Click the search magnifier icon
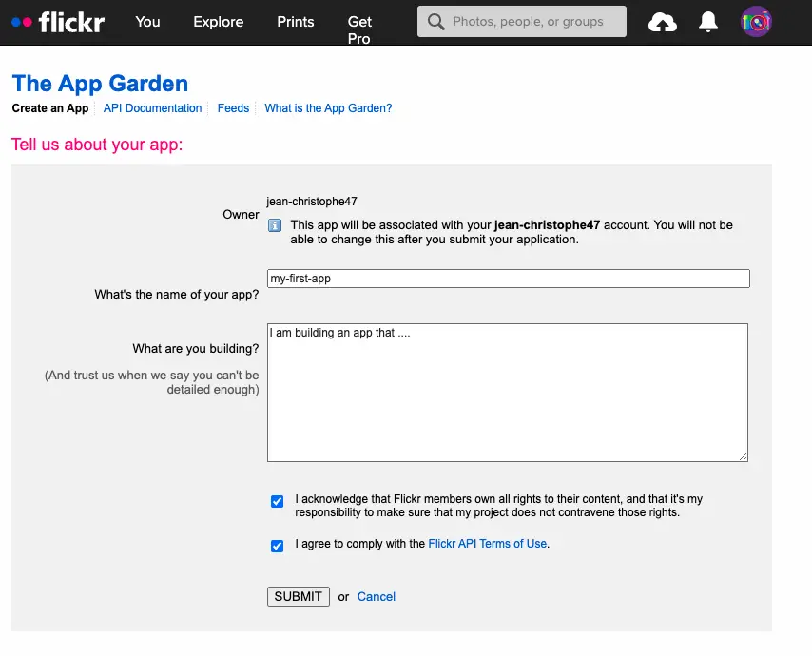Image resolution: width=812 pixels, height=656 pixels. 436,22
